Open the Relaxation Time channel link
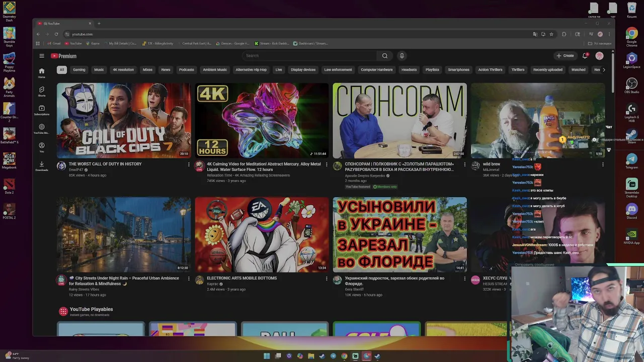This screenshot has width=644, height=362. (219, 175)
